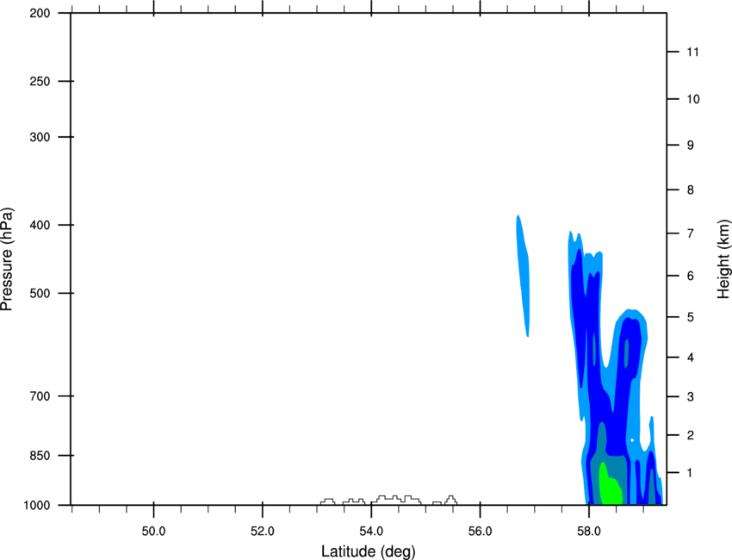The height and width of the screenshot is (560, 732).
Task: Select the 500 pressure tick label
Action: (x=40, y=293)
